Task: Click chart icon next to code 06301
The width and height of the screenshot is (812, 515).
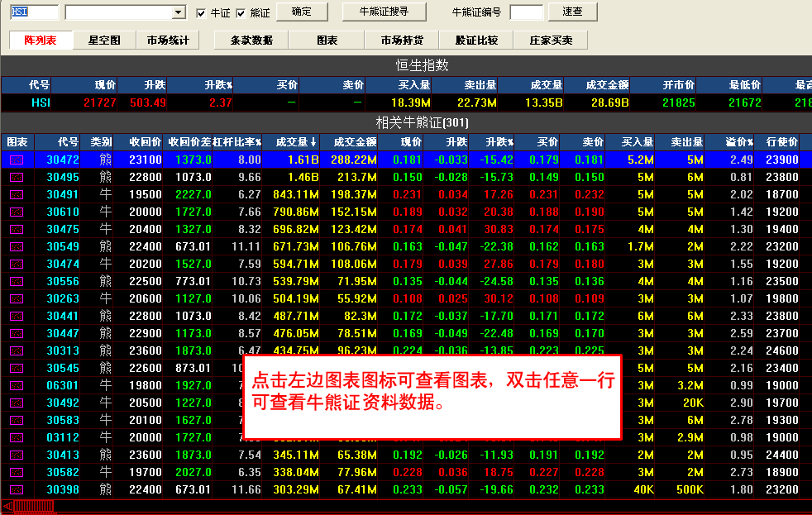Action: [x=17, y=385]
